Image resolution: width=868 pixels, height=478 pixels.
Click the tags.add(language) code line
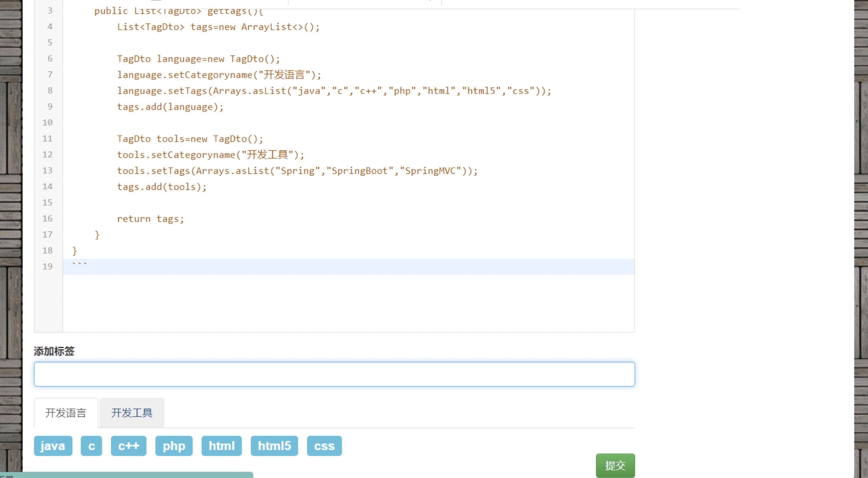coord(170,107)
